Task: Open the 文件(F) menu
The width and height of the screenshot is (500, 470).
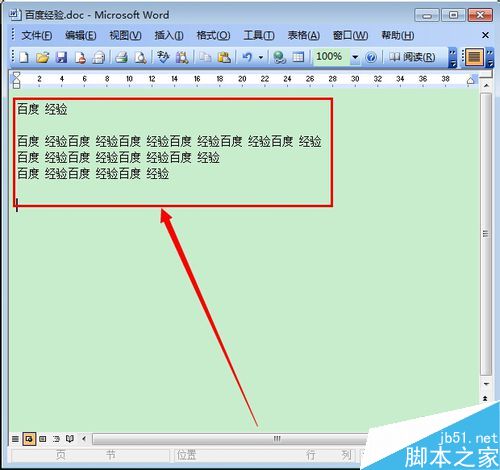Action: point(37,35)
